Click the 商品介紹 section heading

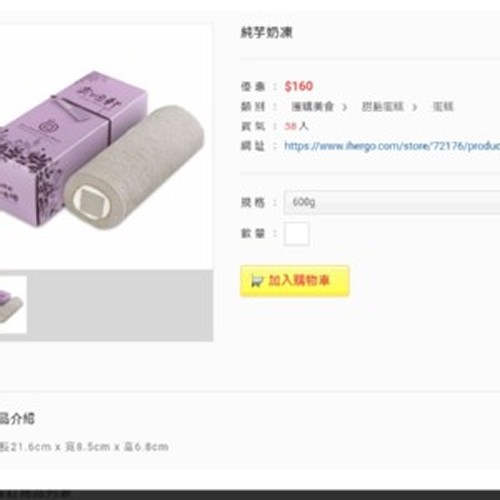coord(17,419)
